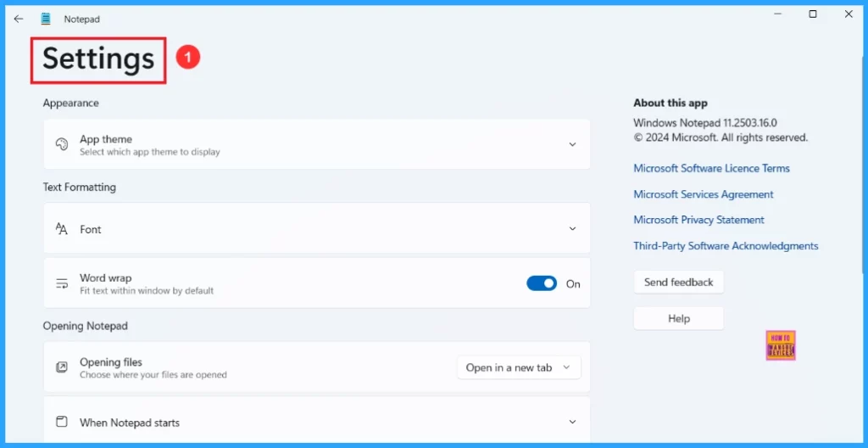This screenshot has height=448, width=868.
Task: Click the Help button
Action: coord(679,319)
